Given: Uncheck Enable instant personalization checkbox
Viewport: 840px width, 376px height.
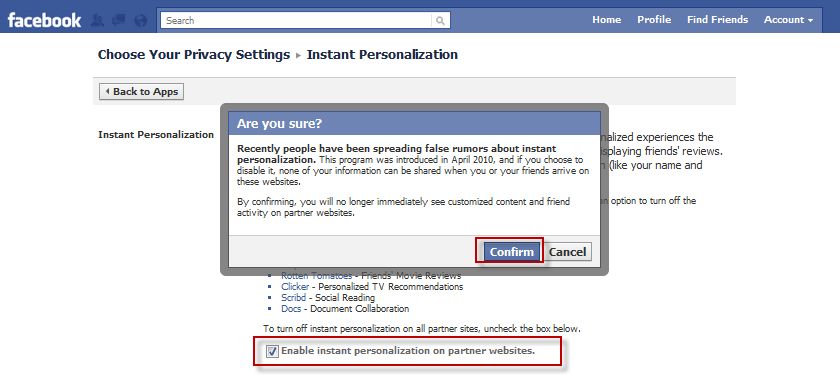Looking at the screenshot, I should pos(273,352).
